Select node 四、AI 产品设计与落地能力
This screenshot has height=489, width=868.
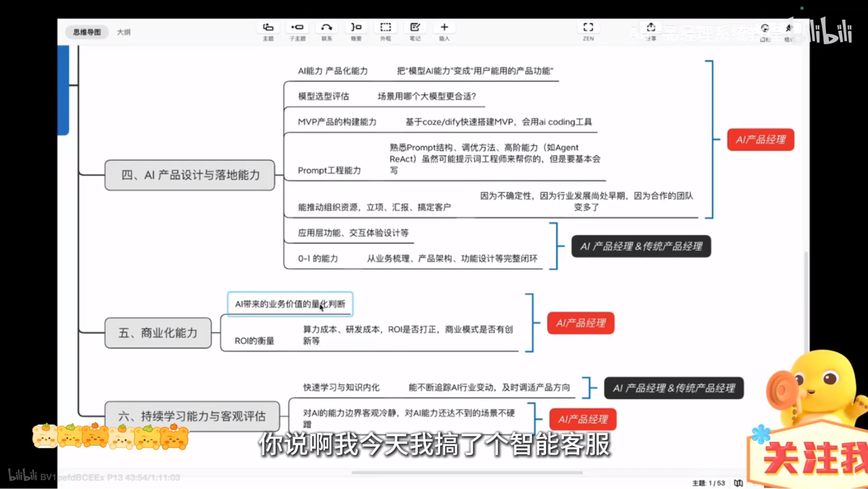(190, 175)
